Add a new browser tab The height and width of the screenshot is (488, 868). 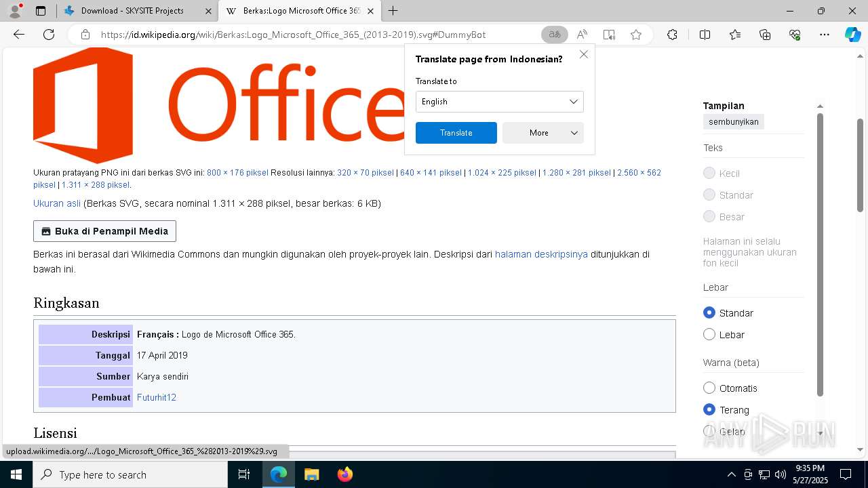pyautogui.click(x=393, y=11)
